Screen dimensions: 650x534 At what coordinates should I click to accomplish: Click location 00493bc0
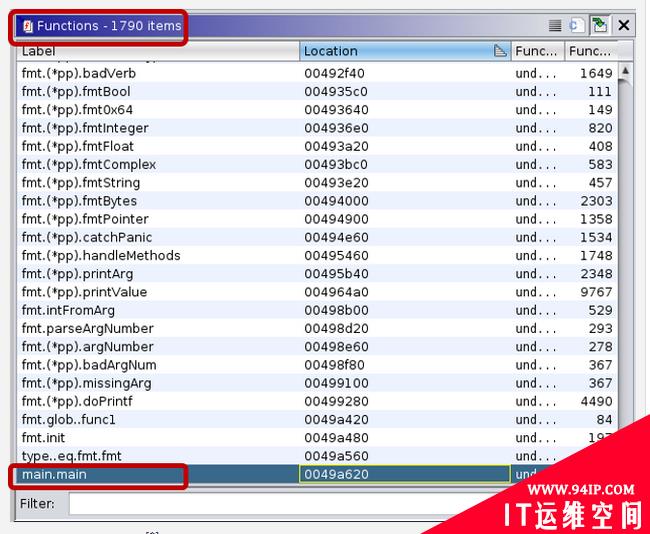336,165
